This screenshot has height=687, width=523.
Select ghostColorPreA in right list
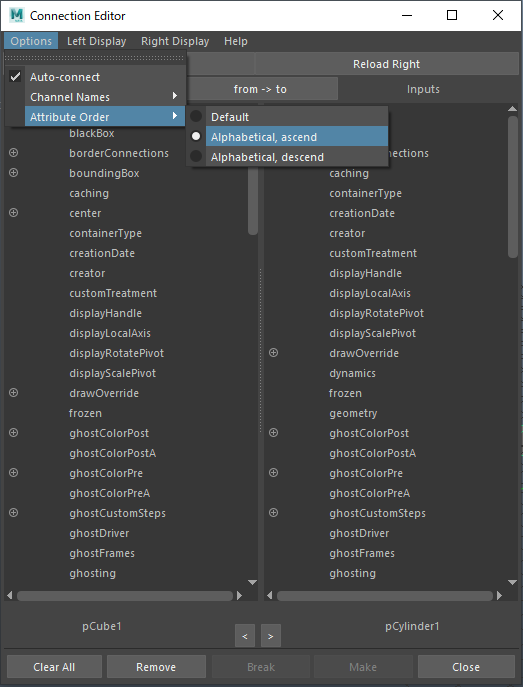point(370,493)
